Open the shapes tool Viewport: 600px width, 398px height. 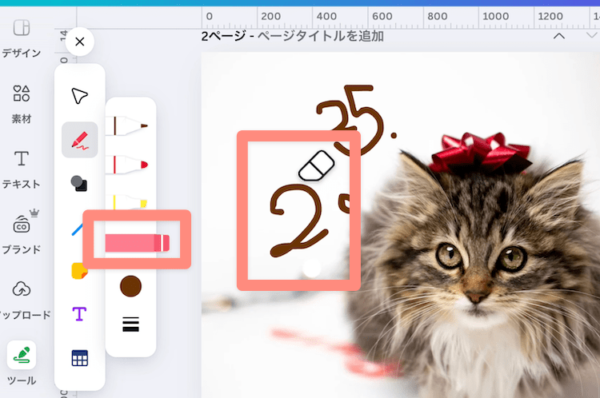[79, 184]
